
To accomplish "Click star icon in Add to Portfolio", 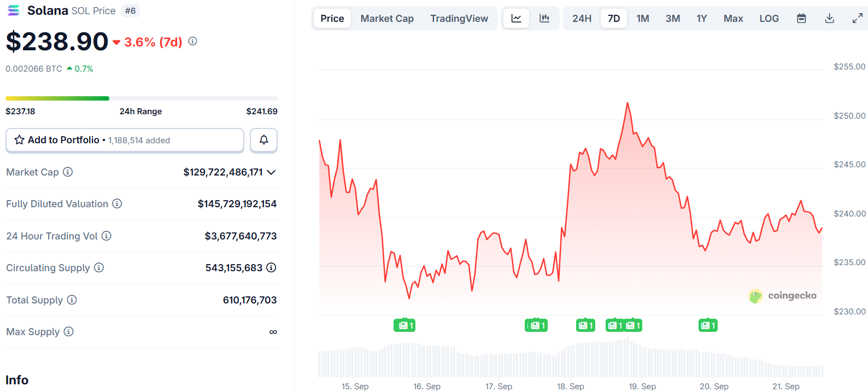I will click(x=19, y=140).
